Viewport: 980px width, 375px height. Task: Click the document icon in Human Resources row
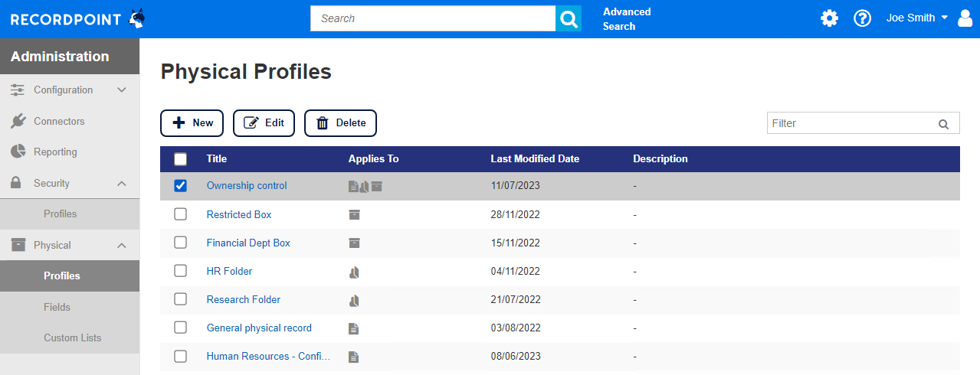pos(353,357)
